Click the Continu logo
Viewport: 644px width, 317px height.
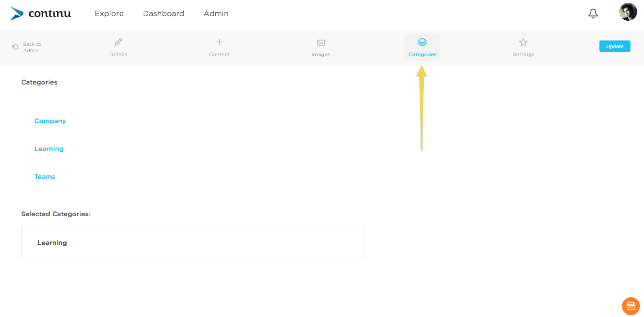(x=41, y=13)
